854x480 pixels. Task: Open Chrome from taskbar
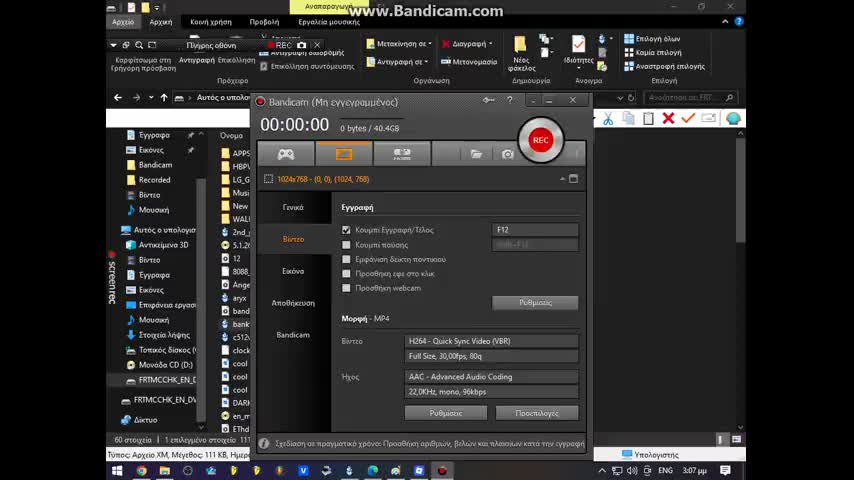(x=141, y=471)
